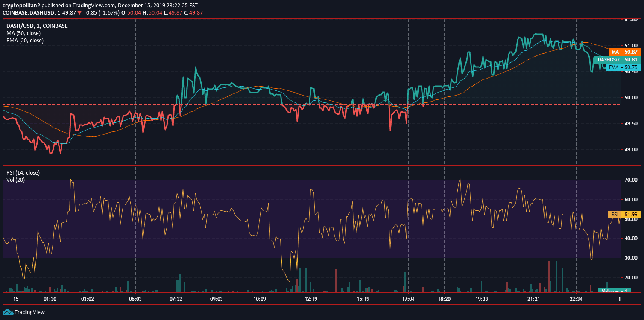Click the −0.85 (−1.67%) change value
This screenshot has height=320, width=644.
click(x=101, y=13)
